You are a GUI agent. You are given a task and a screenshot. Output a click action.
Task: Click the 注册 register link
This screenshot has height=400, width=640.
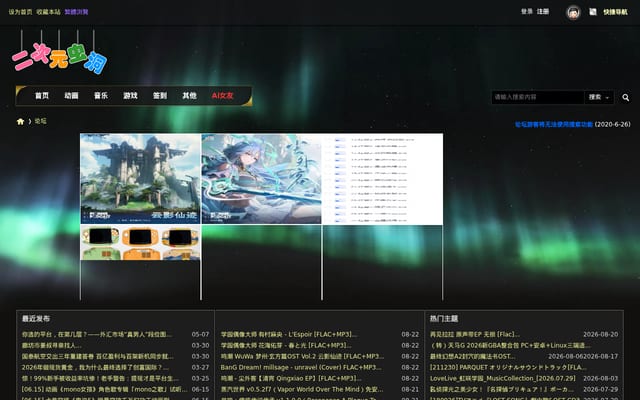coord(542,11)
